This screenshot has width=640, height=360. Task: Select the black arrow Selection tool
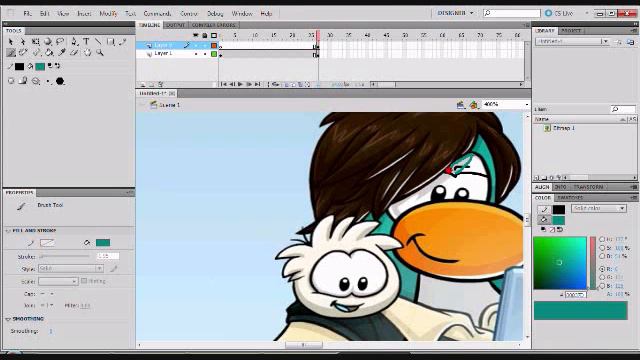pyautogui.click(x=11, y=42)
